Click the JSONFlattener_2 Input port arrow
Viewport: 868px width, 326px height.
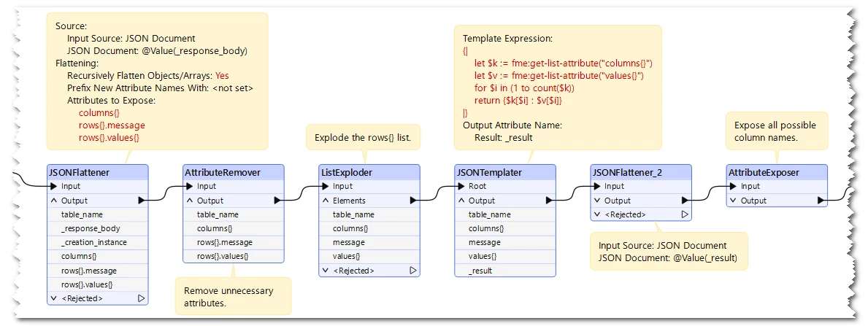tap(596, 187)
